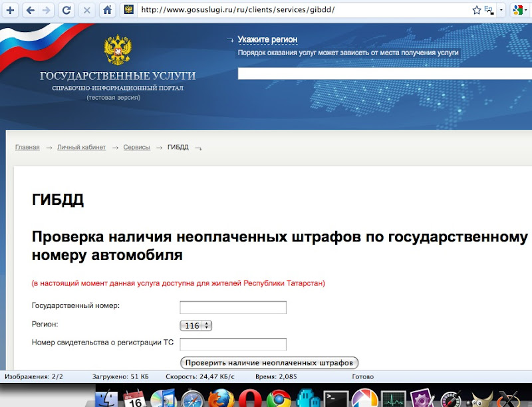This screenshot has height=407, width=532.
Task: Click Изображения: 2/2 in status bar
Action: coord(34,376)
